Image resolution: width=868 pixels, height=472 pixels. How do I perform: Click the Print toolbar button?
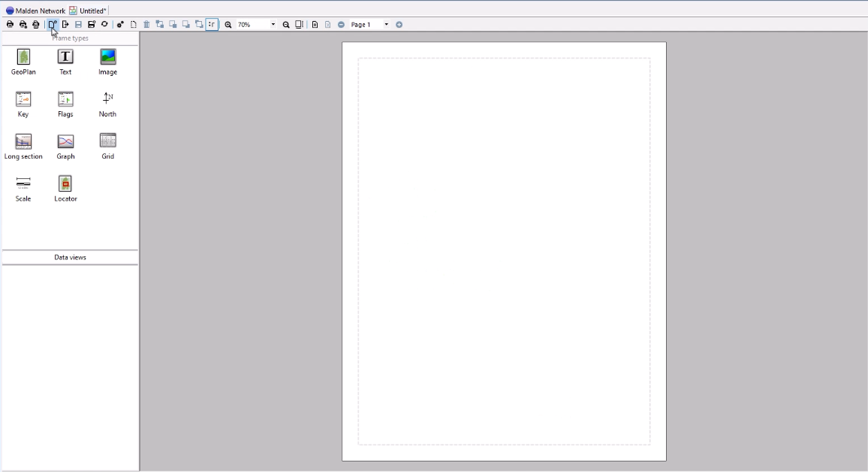10,24
